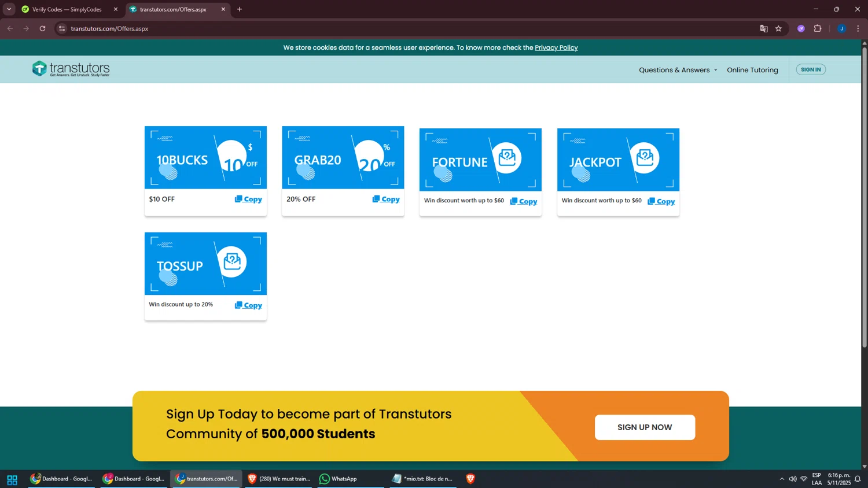Open the browser profile avatar
868x488 pixels.
(x=841, y=28)
